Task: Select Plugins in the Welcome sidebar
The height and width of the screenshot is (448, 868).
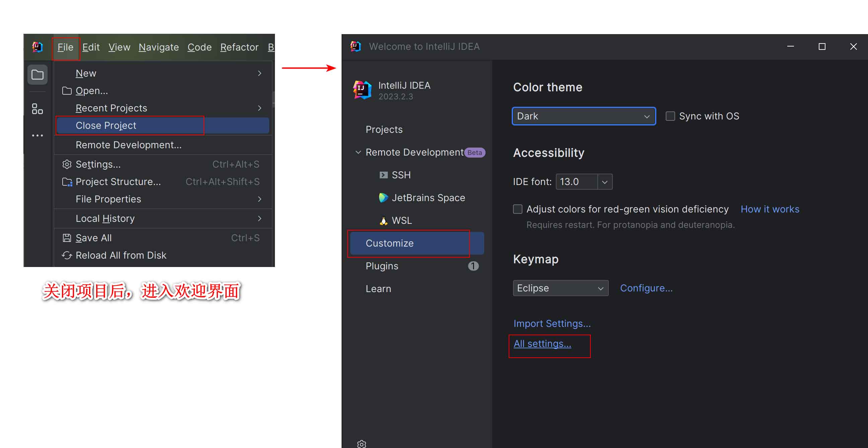Action: (x=417, y=266)
